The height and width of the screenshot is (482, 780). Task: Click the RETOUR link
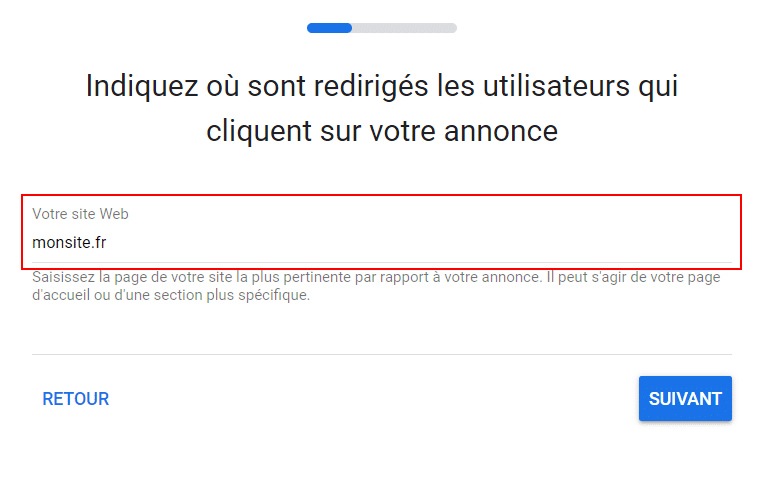point(76,399)
